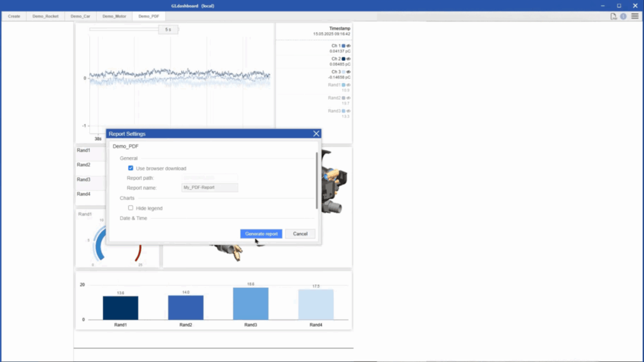Screen dimensions: 644x362
Task: Click the Rand4 row label in table
Action: (84, 194)
